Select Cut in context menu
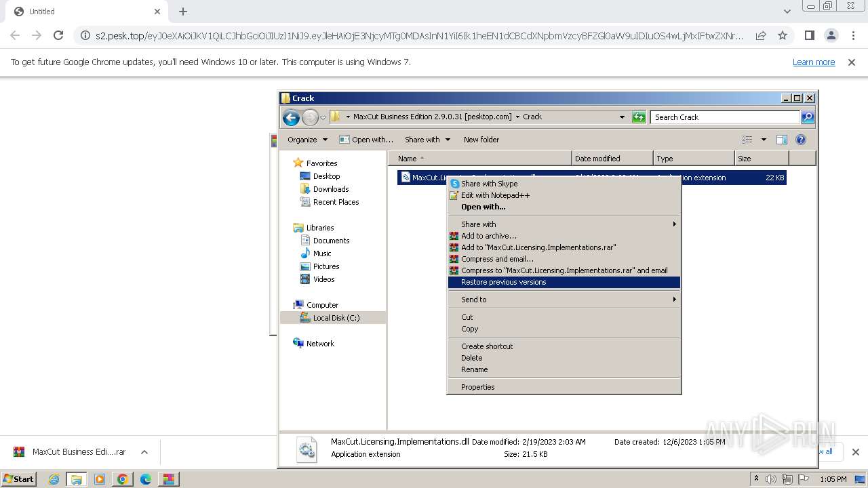 coord(564,317)
